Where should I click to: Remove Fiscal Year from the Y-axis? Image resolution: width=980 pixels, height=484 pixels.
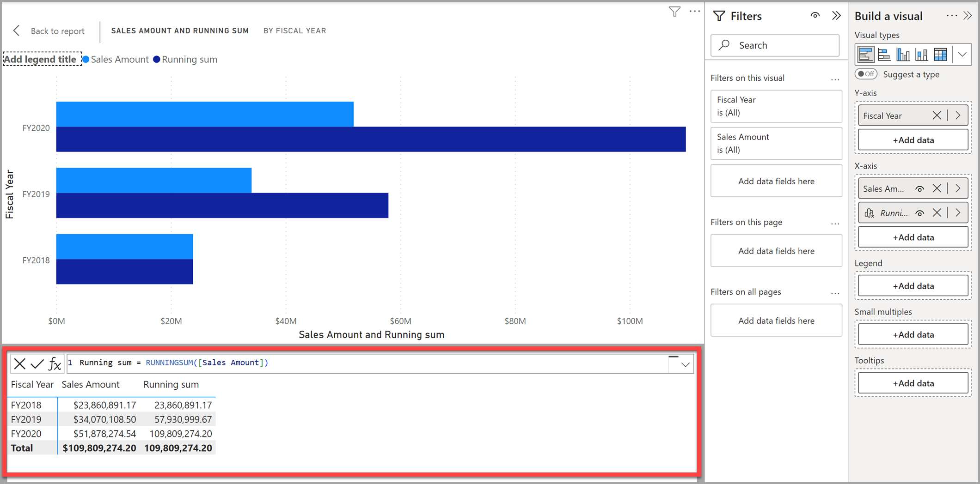[937, 115]
